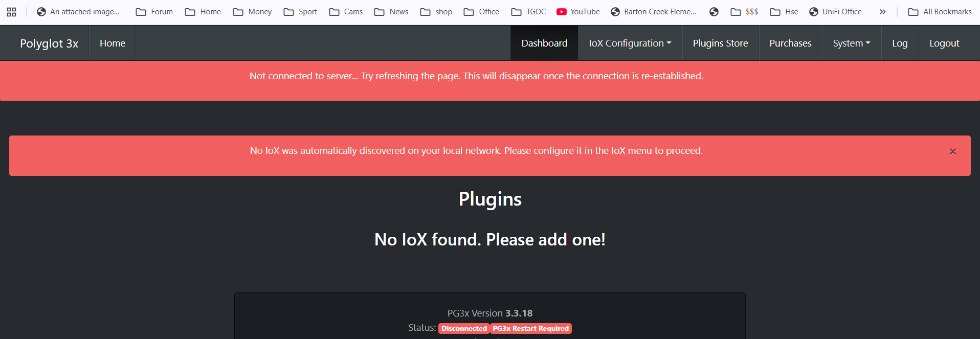The image size is (980, 339).
Task: Click the PG3x Restart Required badge
Action: 530,328
